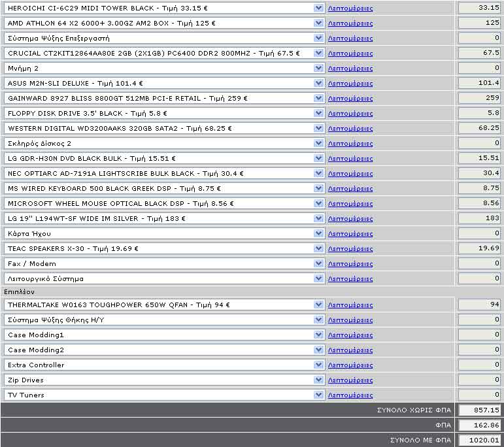Click the 33.15 price field
This screenshot has width=504, height=447.
(x=479, y=8)
